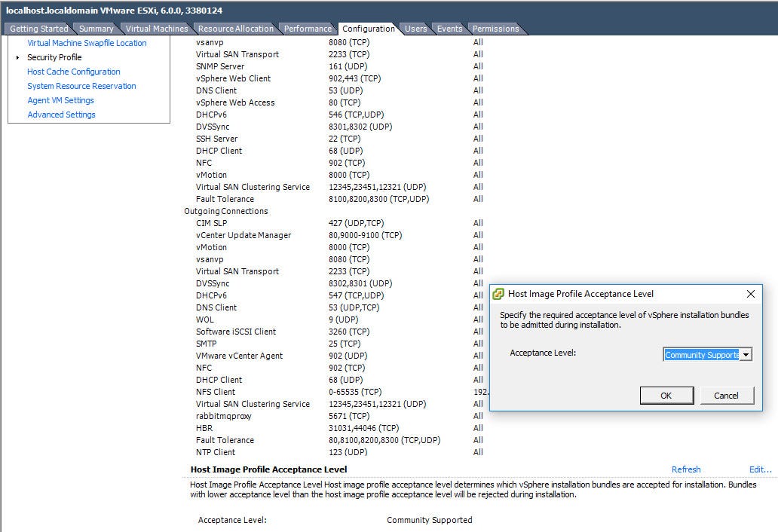
Task: Click the Outgoing Connections heading
Action: click(225, 211)
